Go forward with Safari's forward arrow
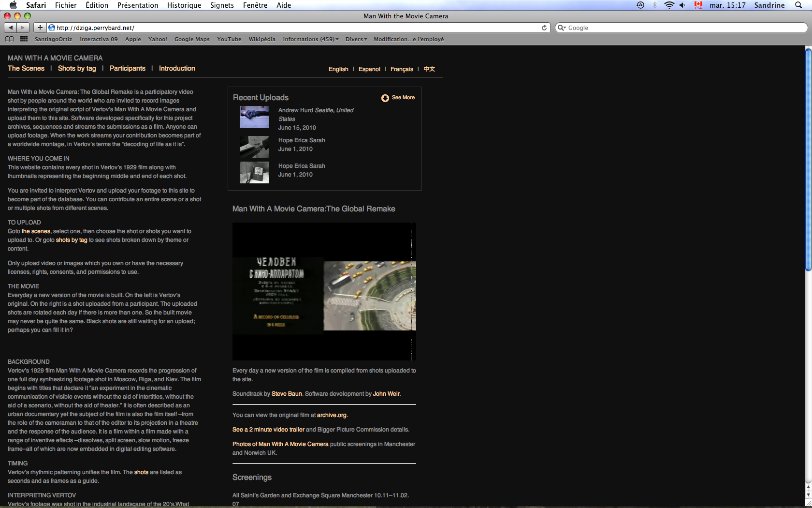This screenshot has height=508, width=812. pyautogui.click(x=23, y=28)
